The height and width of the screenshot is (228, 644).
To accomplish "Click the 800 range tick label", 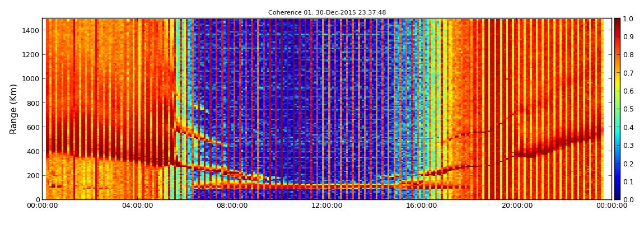I will tap(33, 103).
